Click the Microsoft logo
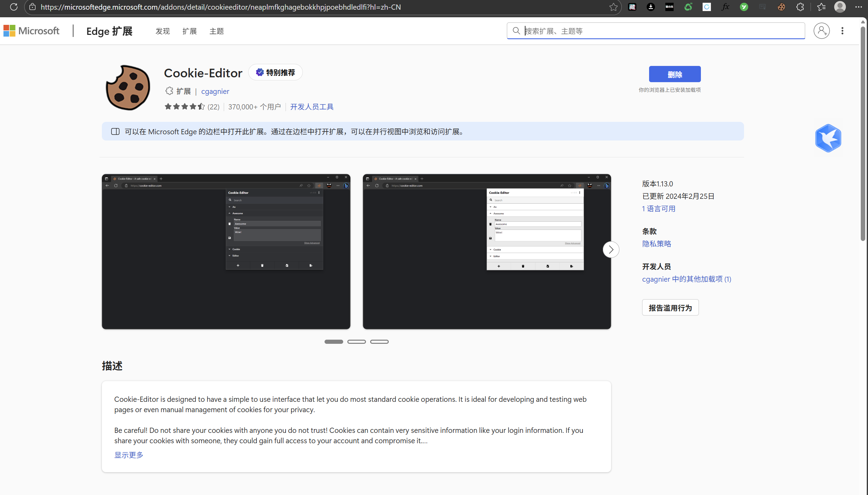 click(x=31, y=31)
